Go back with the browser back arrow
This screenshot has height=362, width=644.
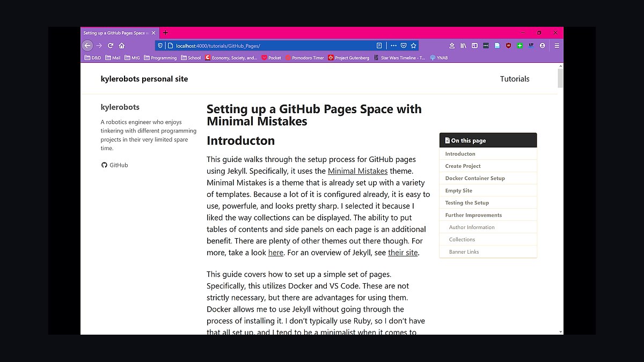click(x=87, y=46)
